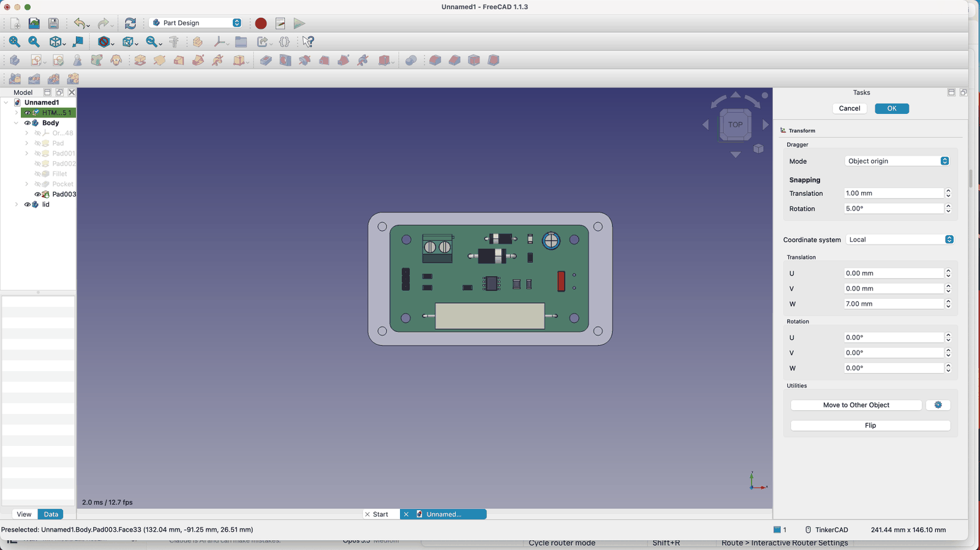This screenshot has height=550, width=980.
Task: Click the Refresh recompute icon
Action: click(x=130, y=23)
